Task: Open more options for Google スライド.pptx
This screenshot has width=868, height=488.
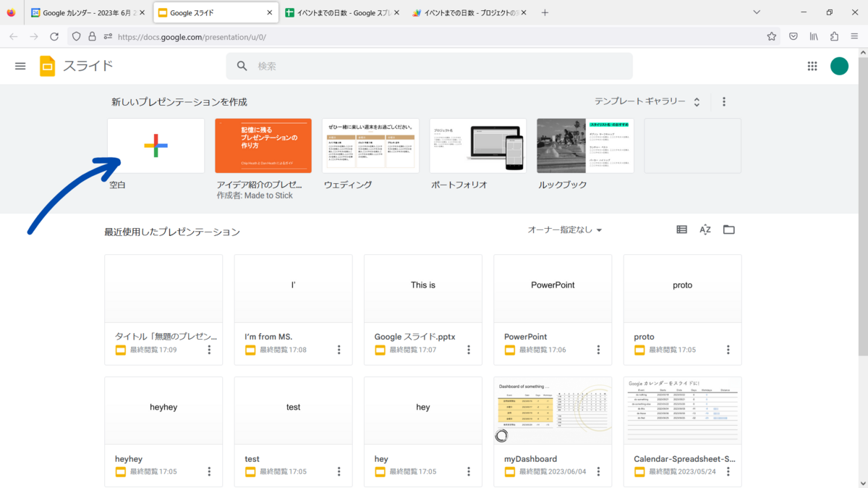Action: click(x=469, y=350)
